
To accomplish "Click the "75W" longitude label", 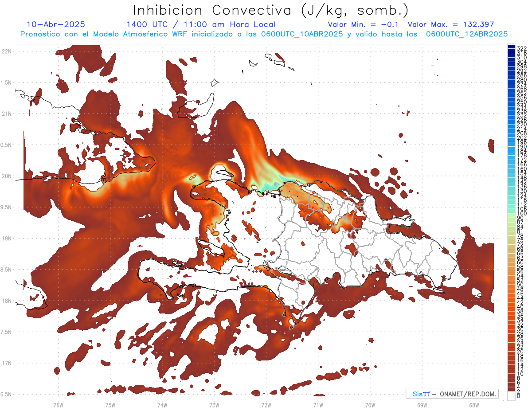I will pos(110,405).
